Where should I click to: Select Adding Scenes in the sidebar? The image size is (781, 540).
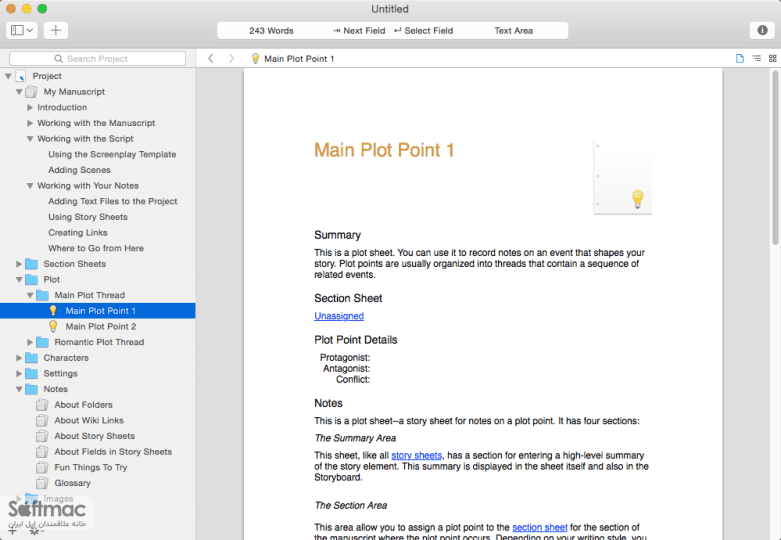[x=79, y=170]
